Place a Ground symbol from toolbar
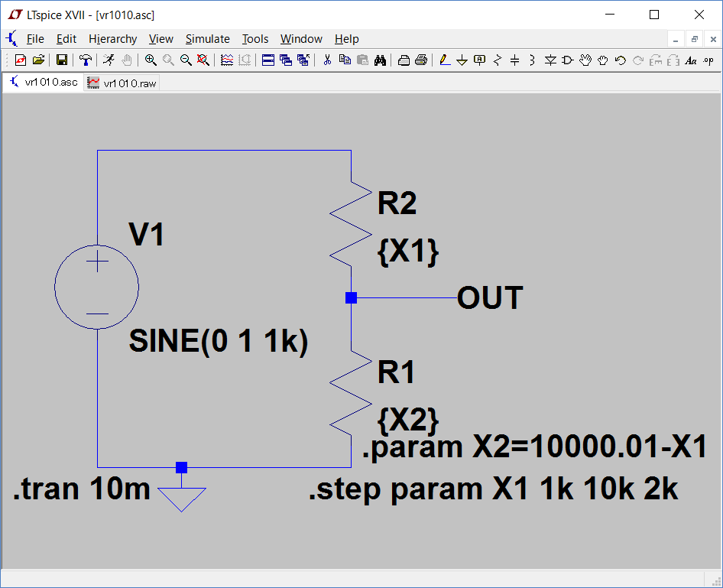 click(462, 60)
